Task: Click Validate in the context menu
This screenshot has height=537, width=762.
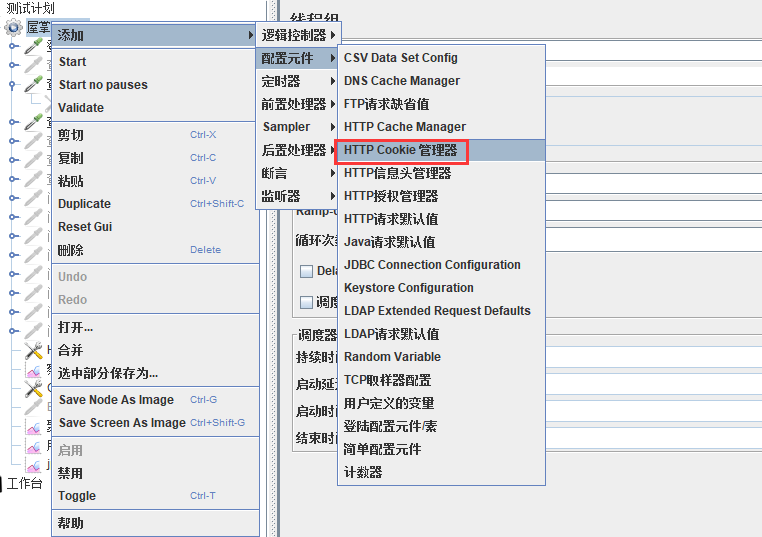Action: (154, 107)
